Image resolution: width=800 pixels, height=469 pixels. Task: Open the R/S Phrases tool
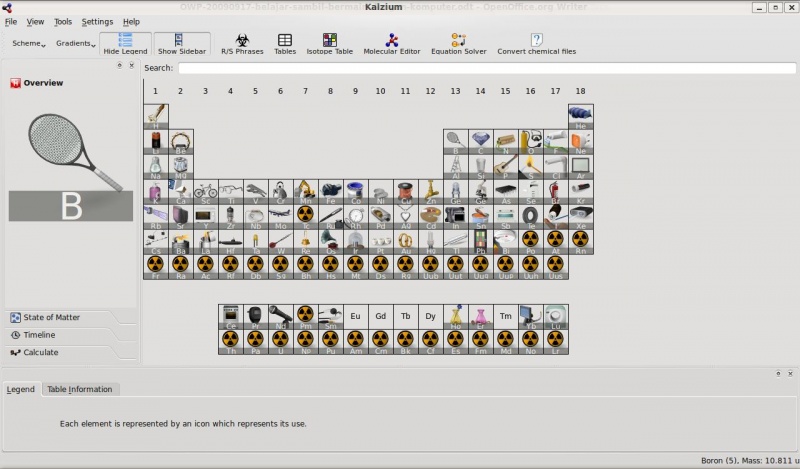242,44
